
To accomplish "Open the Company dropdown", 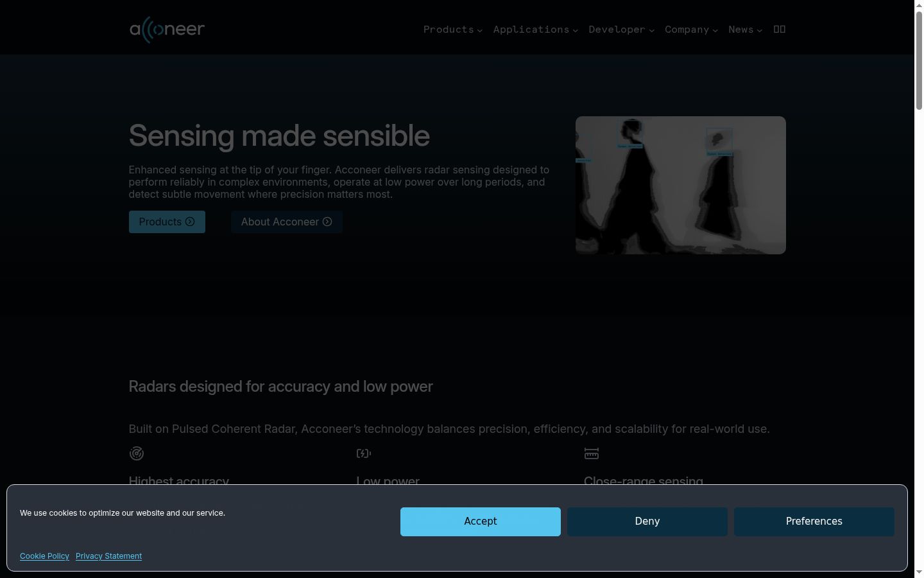I will pos(692,30).
